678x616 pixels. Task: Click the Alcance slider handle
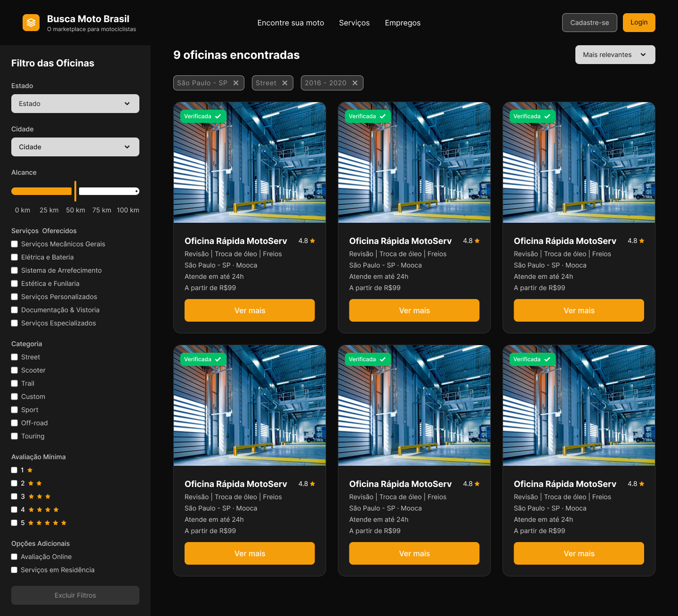tap(75, 191)
